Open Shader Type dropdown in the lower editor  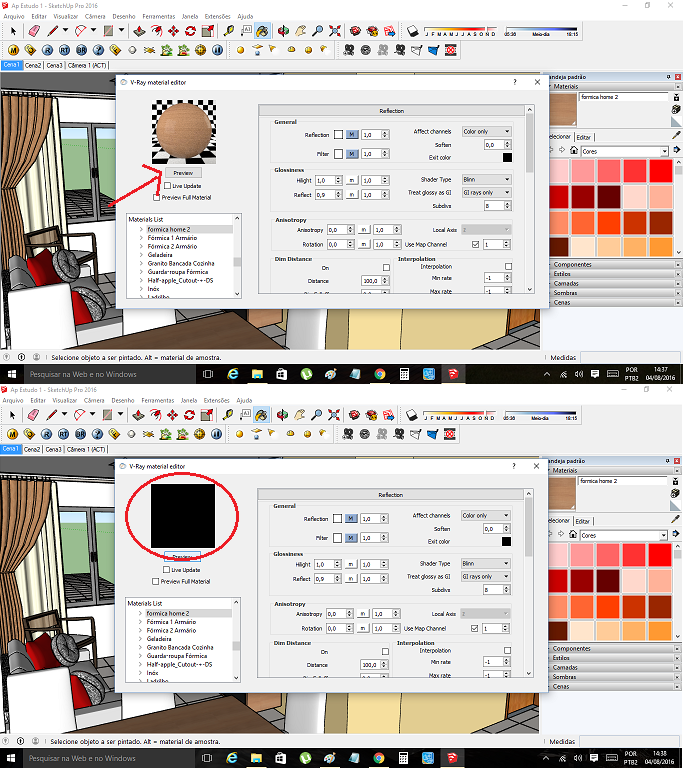pyautogui.click(x=486, y=563)
